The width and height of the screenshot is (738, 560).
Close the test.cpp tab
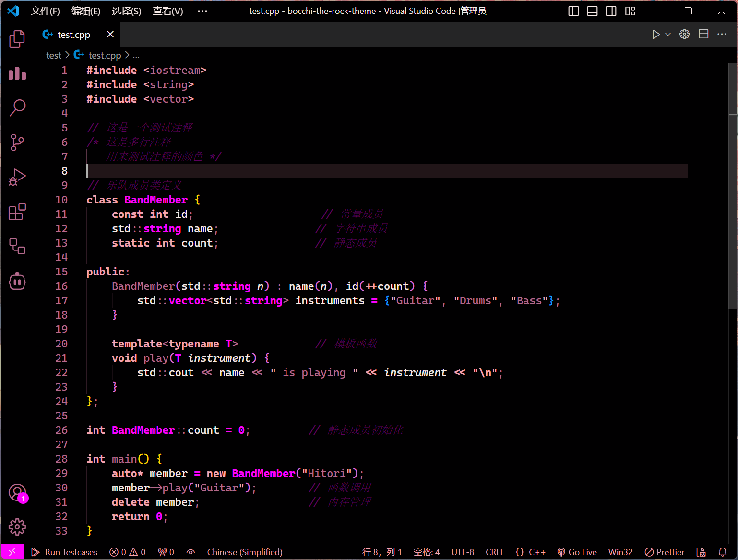tap(110, 34)
